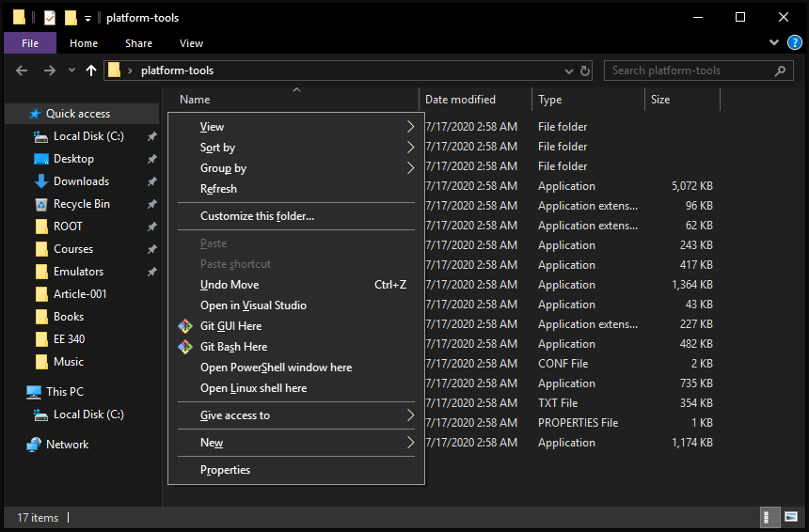Click the Downloads blue arrow icon
809x532 pixels.
40,181
